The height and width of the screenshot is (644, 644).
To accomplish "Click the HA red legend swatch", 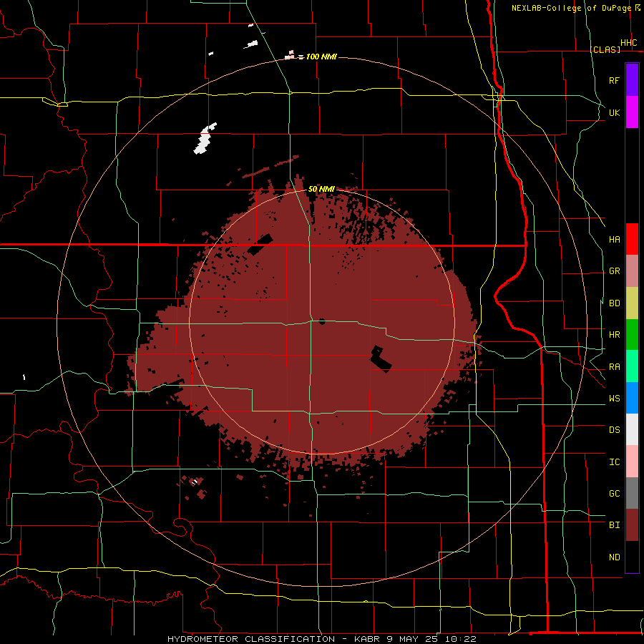I will click(632, 239).
